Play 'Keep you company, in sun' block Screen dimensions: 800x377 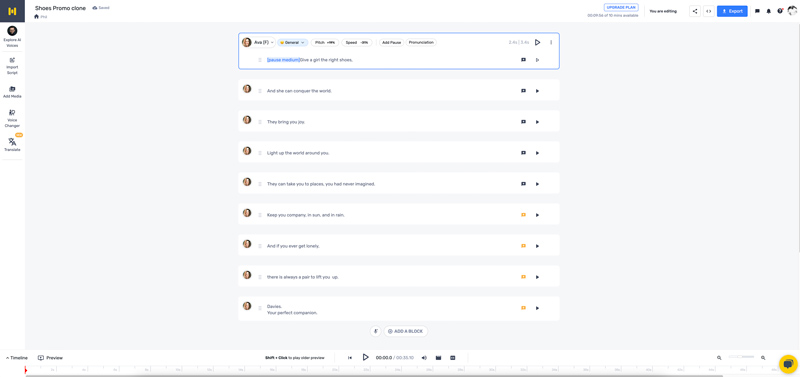(537, 215)
